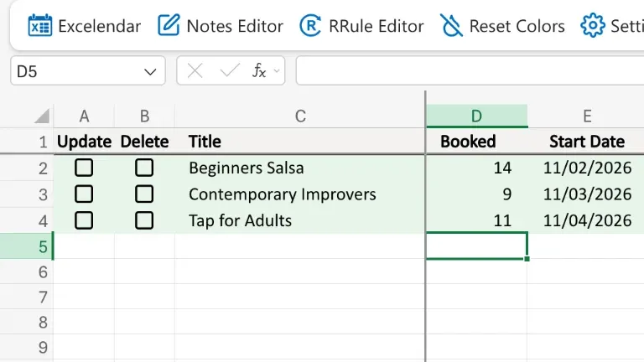Viewport: 644px width, 362px height.
Task: Click the Update header cell
Action: [84, 142]
